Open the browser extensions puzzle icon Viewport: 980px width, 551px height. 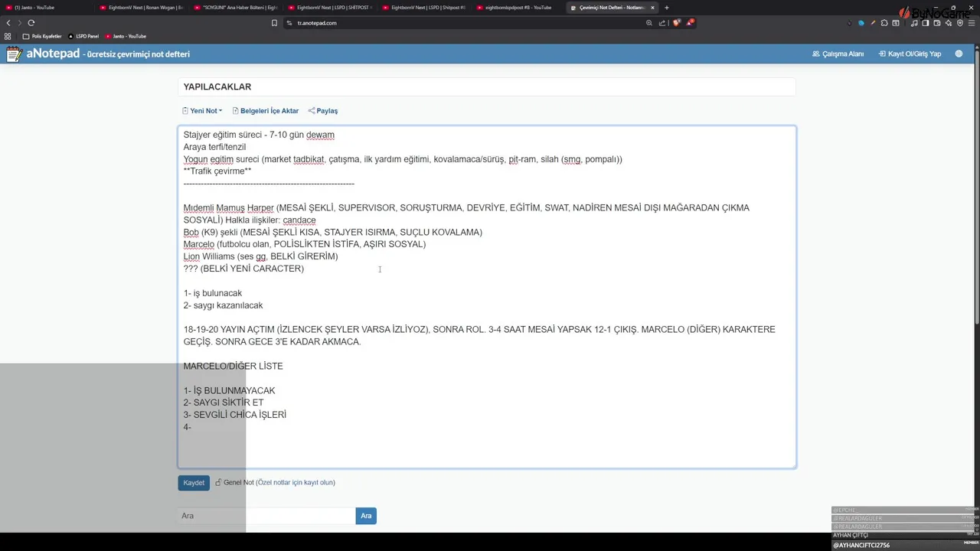(884, 23)
